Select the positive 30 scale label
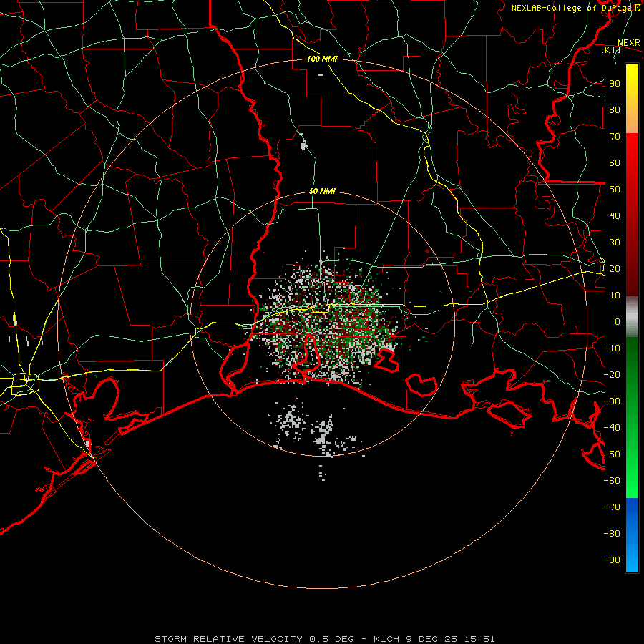Screen dimensions: 644x644 click(615, 243)
